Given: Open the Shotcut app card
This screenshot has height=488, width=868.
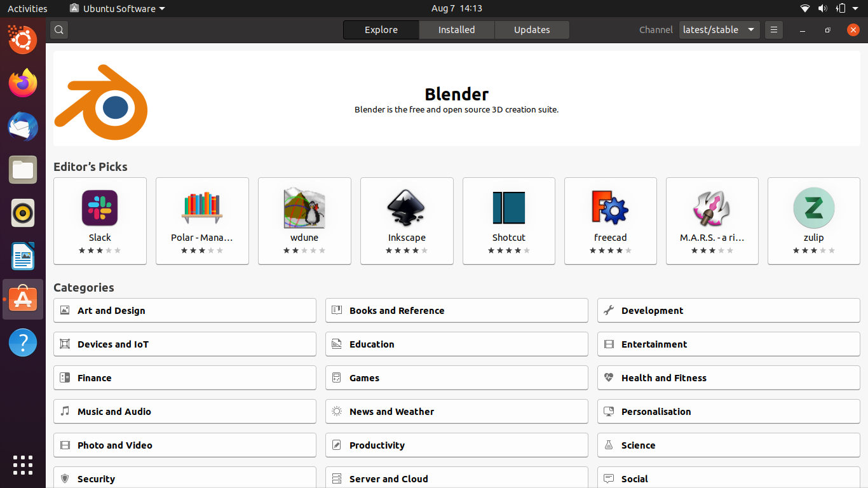Looking at the screenshot, I should tap(509, 220).
